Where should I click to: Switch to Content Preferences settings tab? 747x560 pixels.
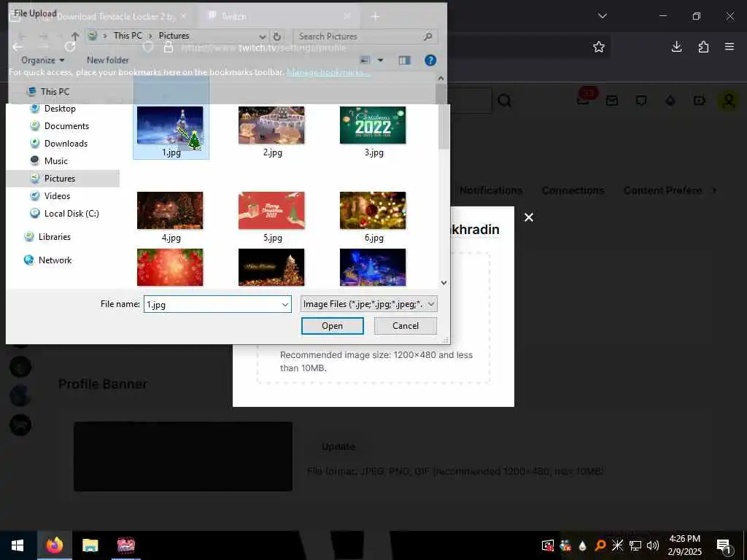click(662, 190)
